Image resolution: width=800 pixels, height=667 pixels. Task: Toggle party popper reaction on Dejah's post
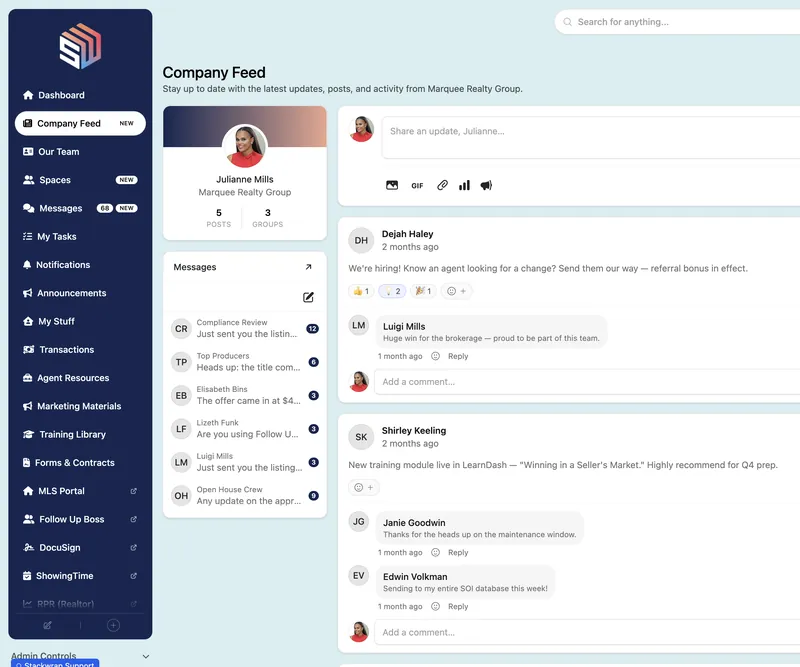(423, 291)
